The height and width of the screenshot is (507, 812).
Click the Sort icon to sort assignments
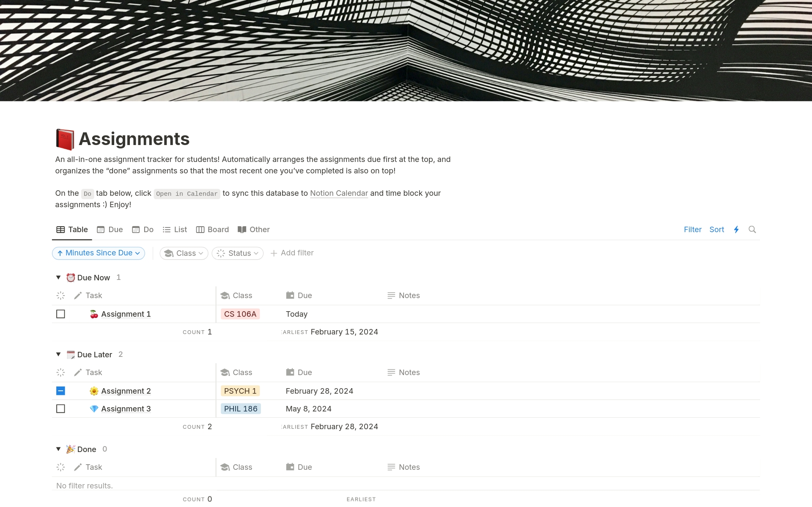click(x=717, y=230)
